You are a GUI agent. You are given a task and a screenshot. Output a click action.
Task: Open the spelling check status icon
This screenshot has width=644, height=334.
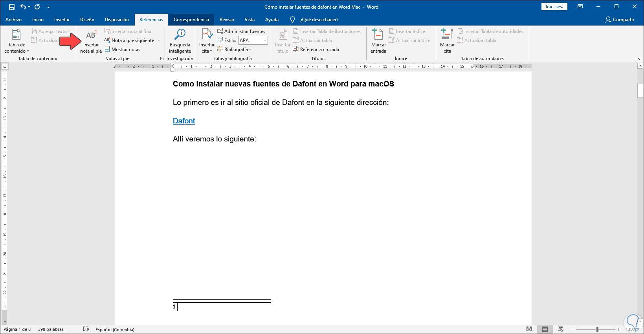[86, 329]
